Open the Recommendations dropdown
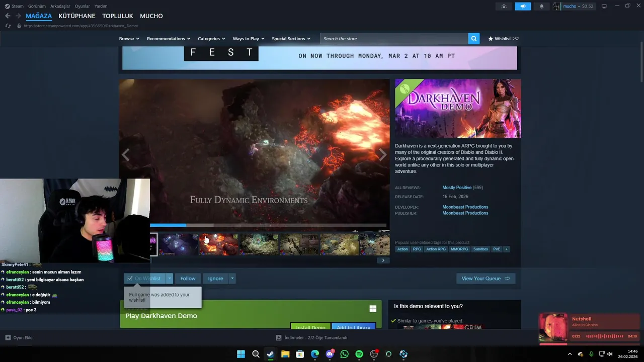 coord(169,39)
